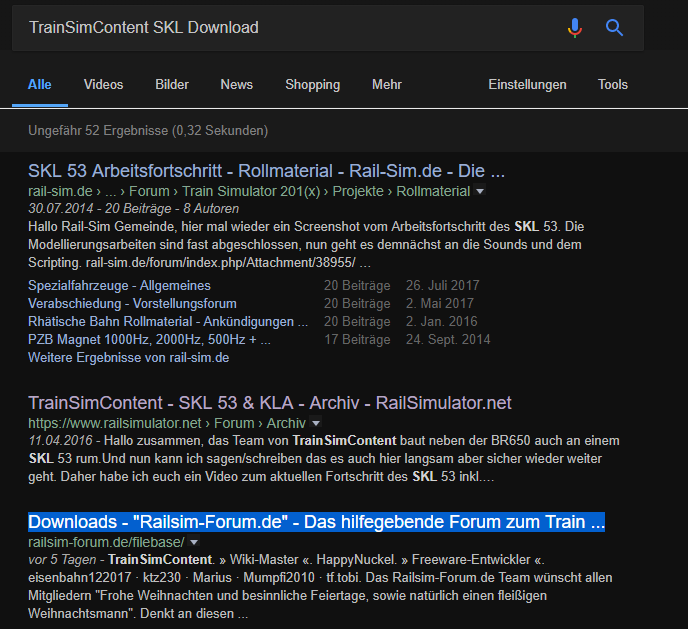
Task: Click the search field with TrainSimContent query
Action: pos(280,28)
